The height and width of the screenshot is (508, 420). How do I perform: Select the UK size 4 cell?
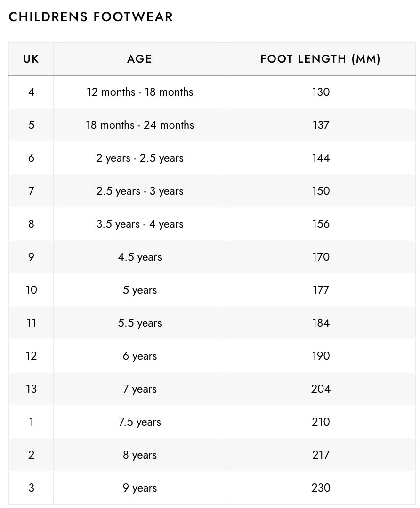coord(31,92)
